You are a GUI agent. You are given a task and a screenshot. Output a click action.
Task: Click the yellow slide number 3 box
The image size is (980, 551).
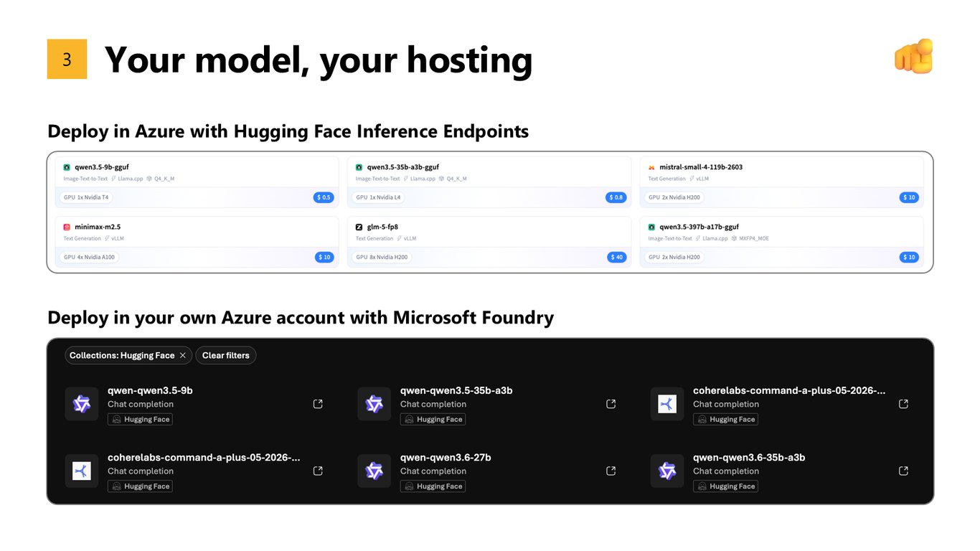(67, 59)
